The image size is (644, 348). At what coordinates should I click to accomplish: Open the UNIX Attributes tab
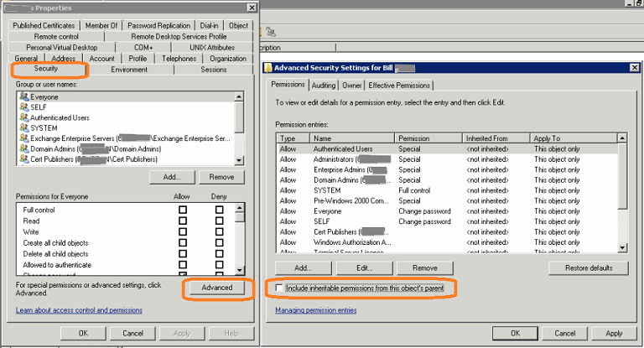[x=212, y=47]
